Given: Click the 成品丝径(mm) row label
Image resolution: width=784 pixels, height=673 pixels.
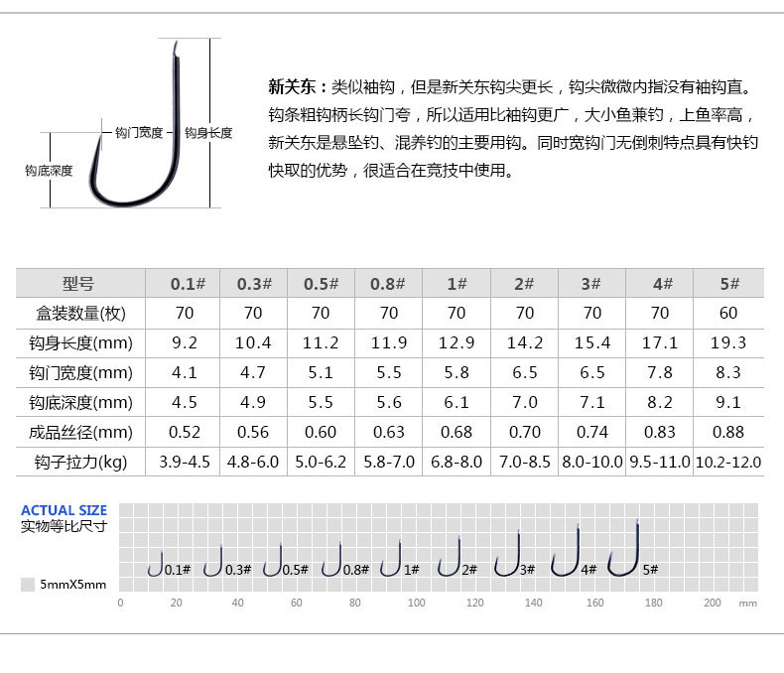Looking at the screenshot, I should [x=80, y=432].
